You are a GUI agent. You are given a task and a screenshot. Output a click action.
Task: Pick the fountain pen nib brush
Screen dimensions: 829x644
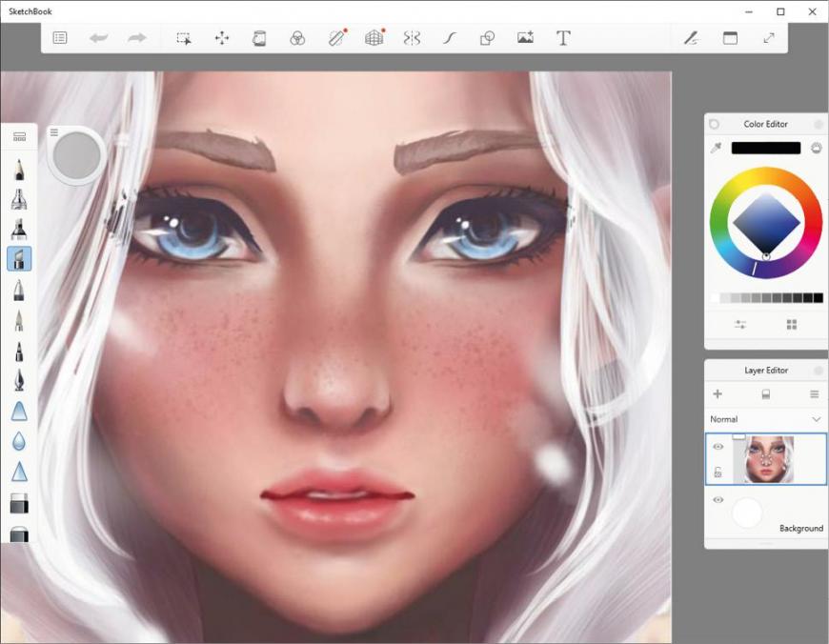(x=19, y=379)
